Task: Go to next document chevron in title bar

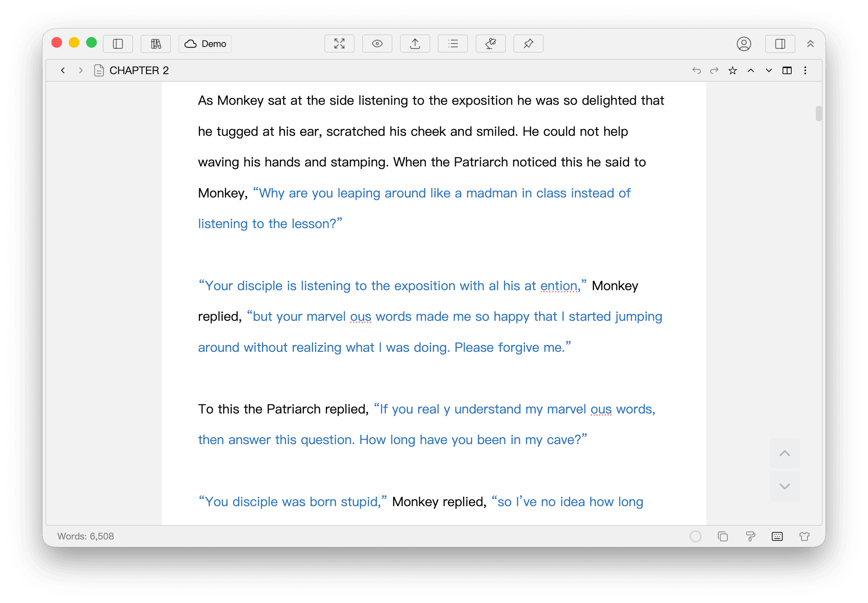Action: [769, 70]
